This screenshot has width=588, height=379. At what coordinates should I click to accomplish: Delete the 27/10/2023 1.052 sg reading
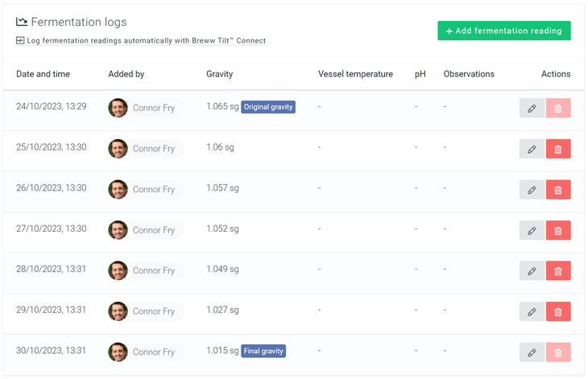pyautogui.click(x=558, y=230)
